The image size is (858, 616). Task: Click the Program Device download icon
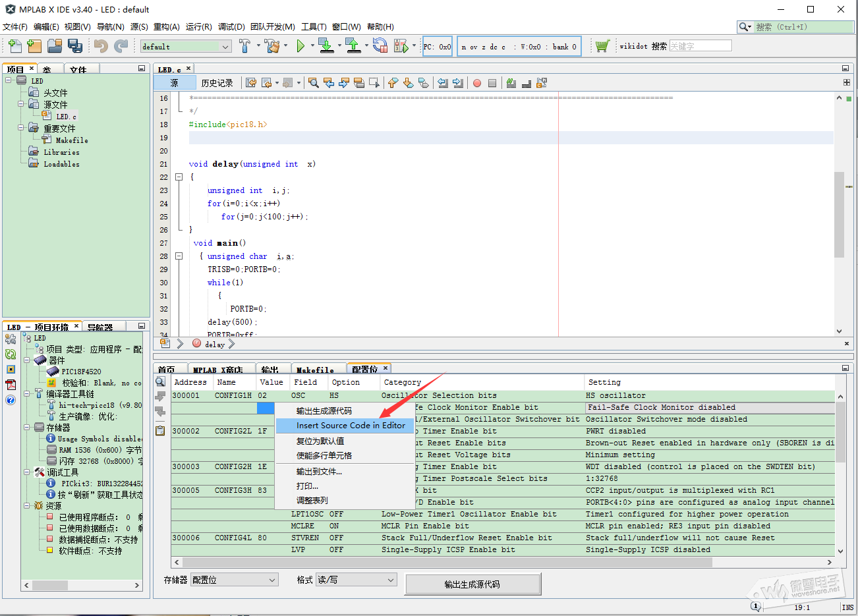click(326, 45)
